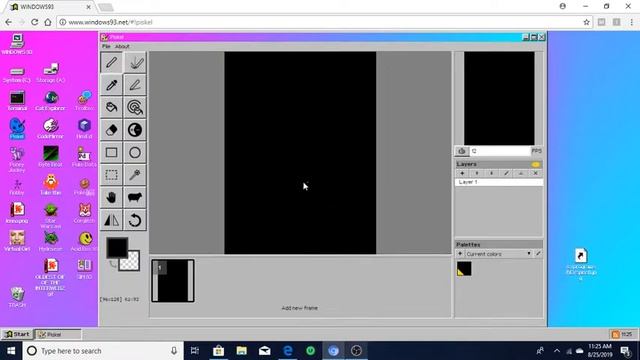The width and height of the screenshot is (640, 360).
Task: Click the FPS onion-skin toggle button
Action: [x=462, y=151]
